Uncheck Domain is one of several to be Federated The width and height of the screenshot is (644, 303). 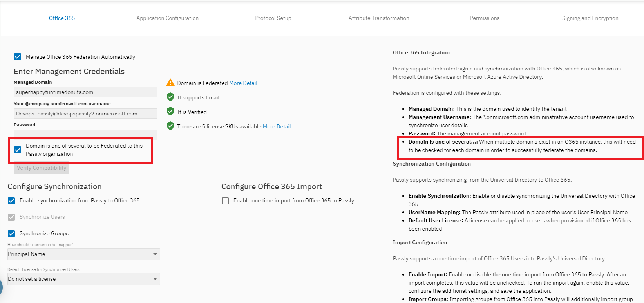(x=18, y=150)
